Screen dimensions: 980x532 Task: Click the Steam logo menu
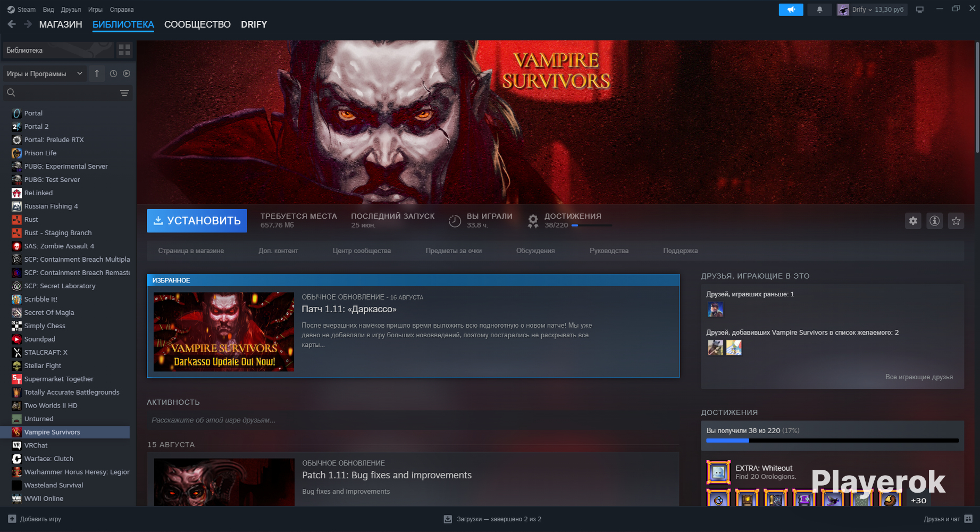(x=21, y=10)
